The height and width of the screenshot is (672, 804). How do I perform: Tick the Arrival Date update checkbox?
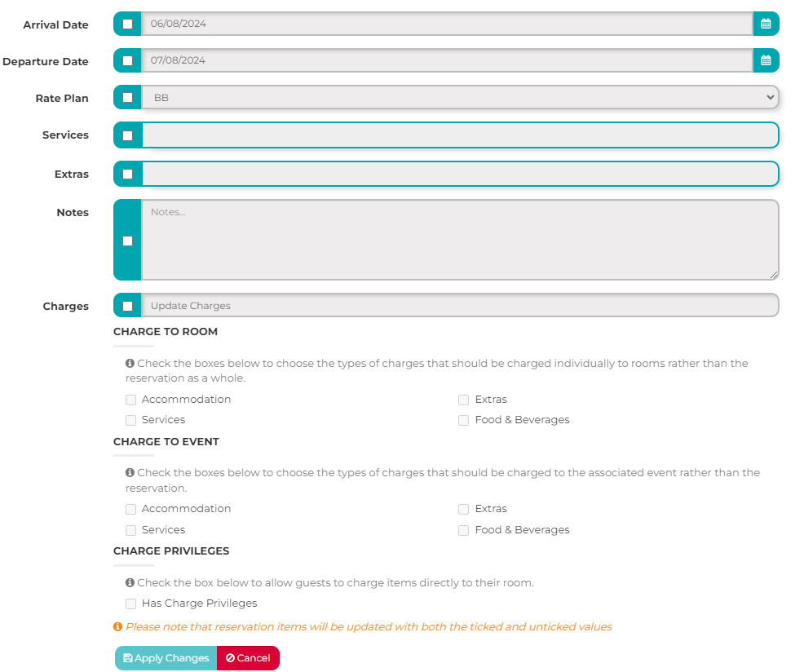coord(128,24)
